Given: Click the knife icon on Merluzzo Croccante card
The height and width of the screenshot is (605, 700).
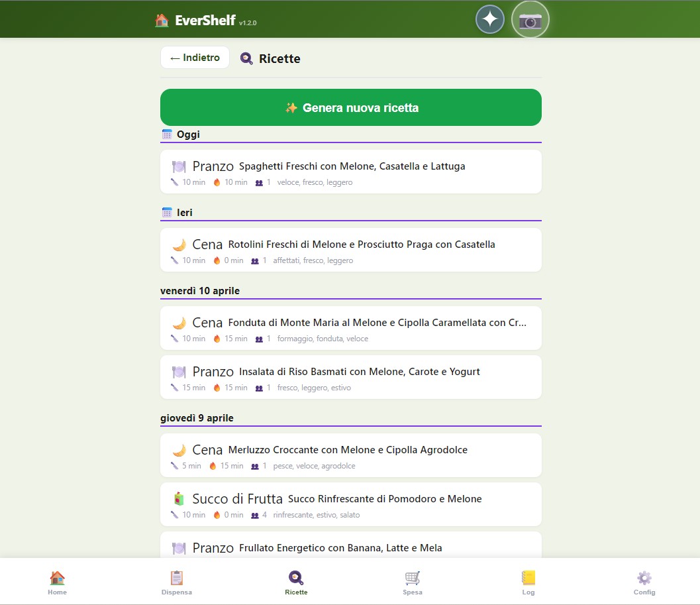Looking at the screenshot, I should [x=175, y=466].
